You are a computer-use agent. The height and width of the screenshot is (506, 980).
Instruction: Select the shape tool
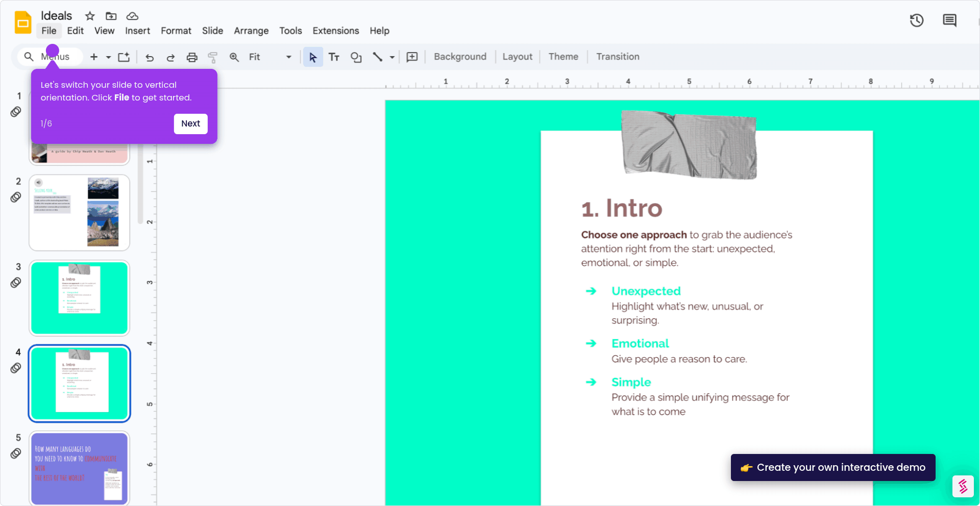coord(356,57)
